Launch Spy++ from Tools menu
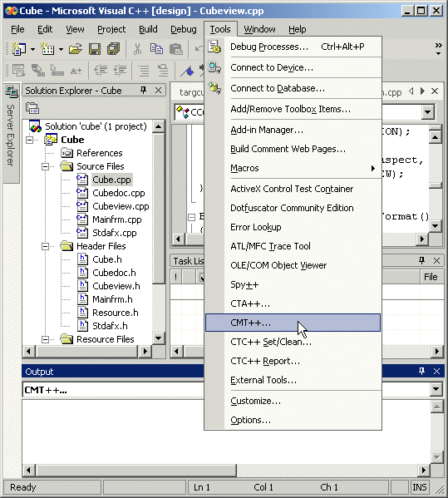Screen dimensions: 448x498 [x=293, y=284]
